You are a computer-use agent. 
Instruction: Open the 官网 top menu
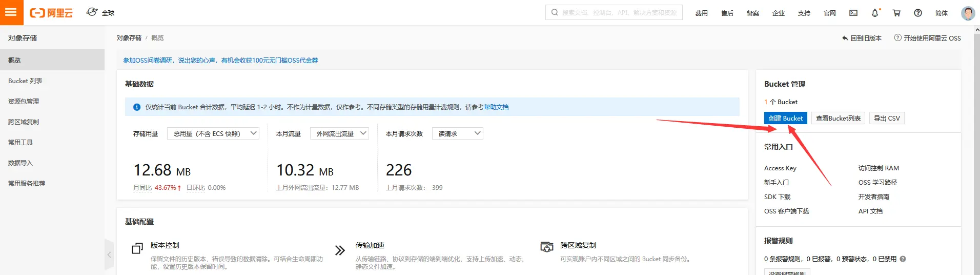pyautogui.click(x=830, y=13)
